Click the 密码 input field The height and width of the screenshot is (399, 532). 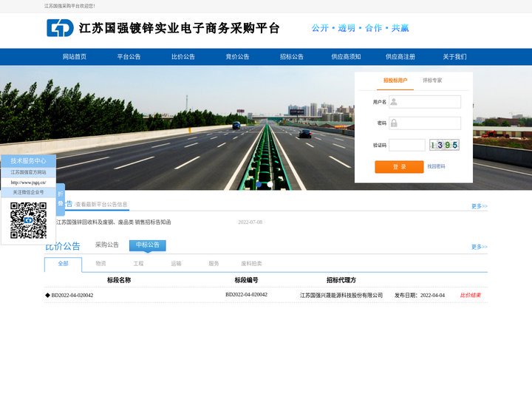[x=425, y=123]
